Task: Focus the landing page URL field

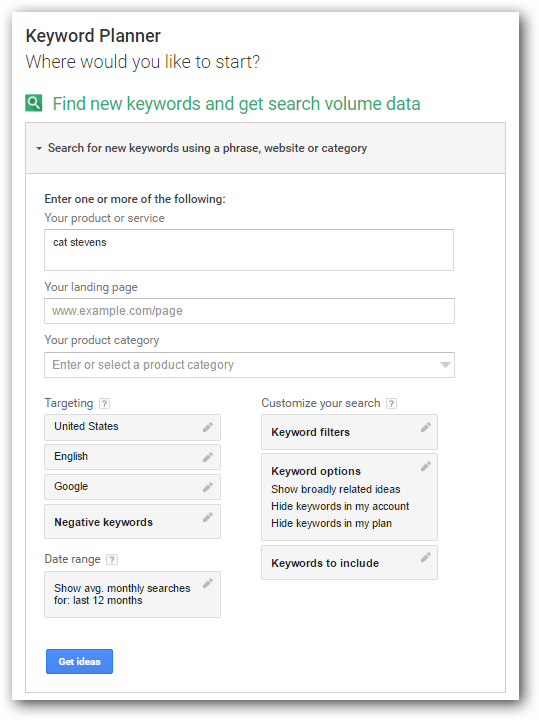Action: 249,311
